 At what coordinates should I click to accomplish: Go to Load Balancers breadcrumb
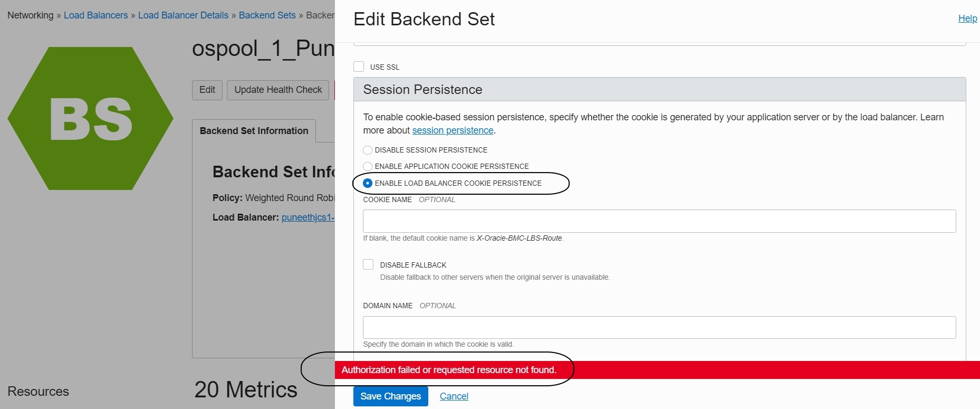(95, 15)
